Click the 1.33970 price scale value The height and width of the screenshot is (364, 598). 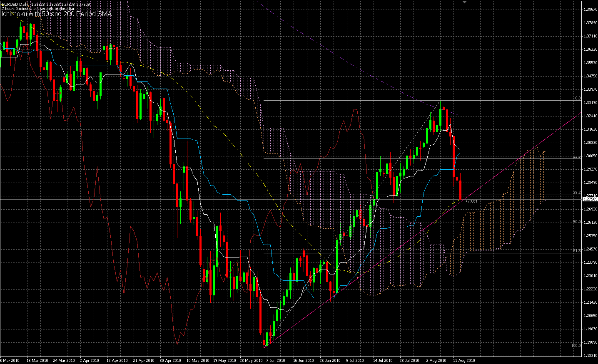591,89
